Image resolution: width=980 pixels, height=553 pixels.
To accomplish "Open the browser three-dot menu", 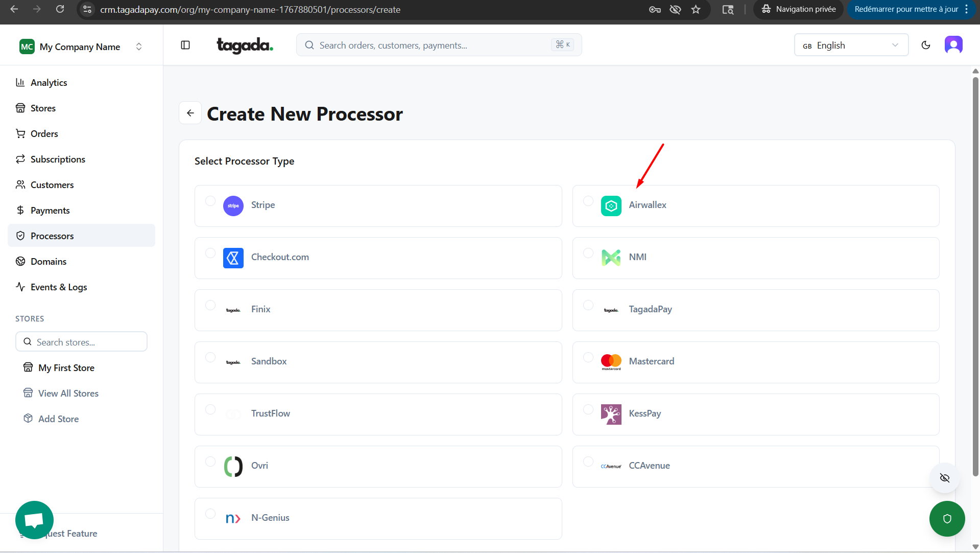I will click(x=967, y=9).
